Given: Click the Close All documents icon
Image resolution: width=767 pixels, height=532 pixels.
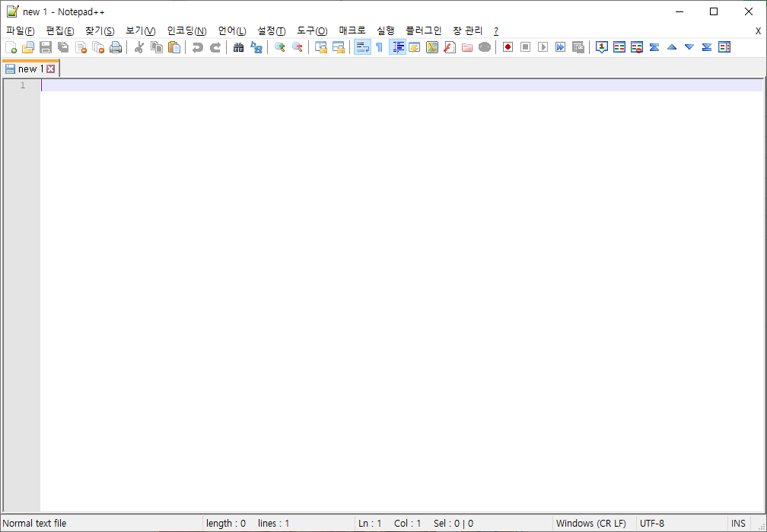Looking at the screenshot, I should (x=98, y=47).
